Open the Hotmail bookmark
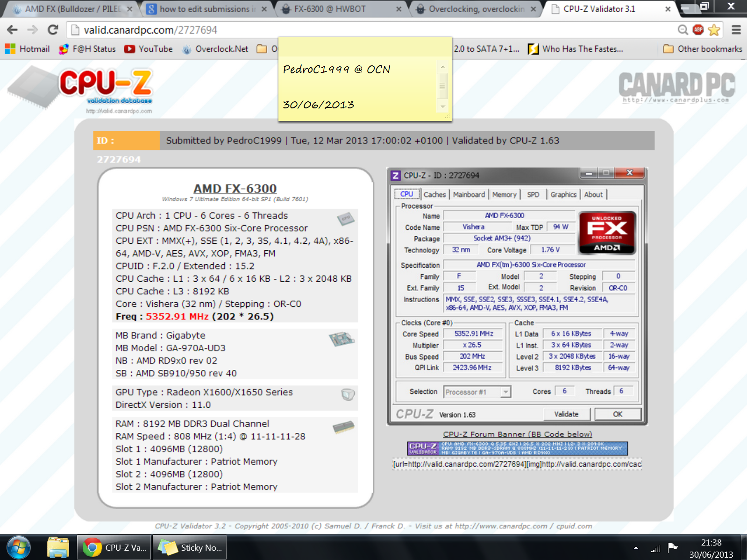The width and height of the screenshot is (747, 560). (28, 49)
